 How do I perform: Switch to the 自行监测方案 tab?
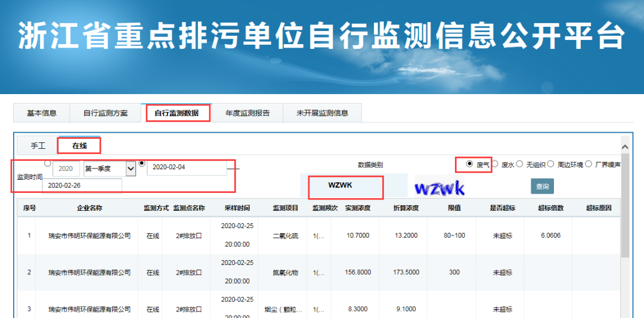(x=106, y=113)
